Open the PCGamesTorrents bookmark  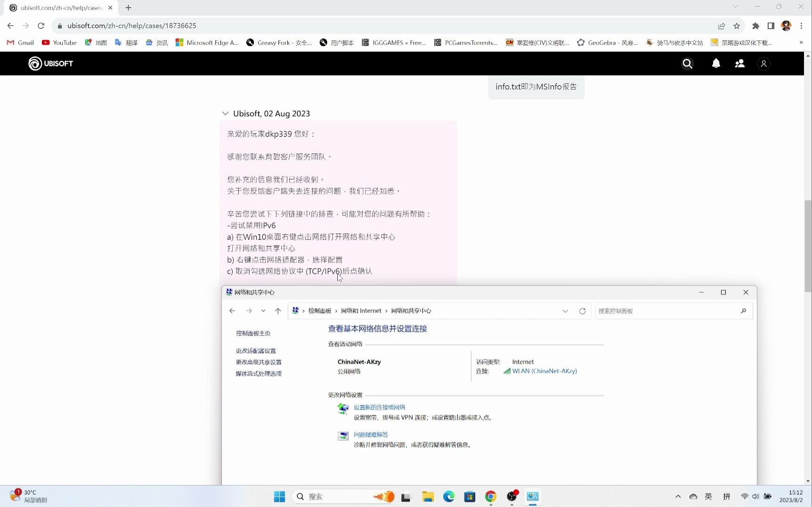pyautogui.click(x=466, y=42)
